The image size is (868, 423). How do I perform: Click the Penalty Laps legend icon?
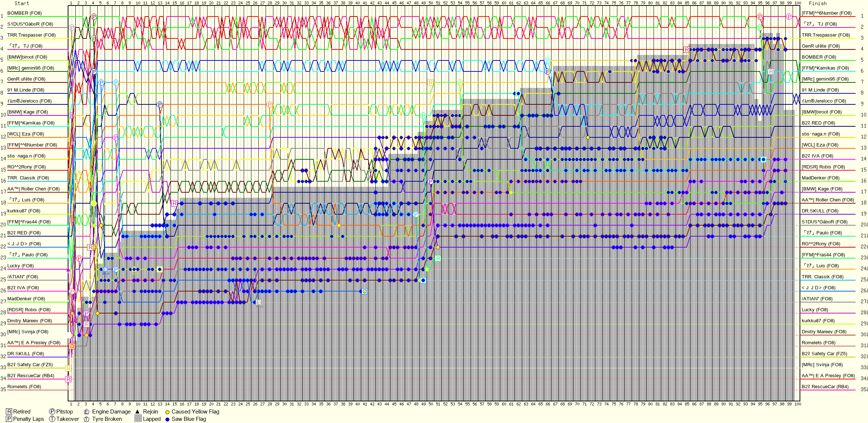pyautogui.click(x=9, y=419)
